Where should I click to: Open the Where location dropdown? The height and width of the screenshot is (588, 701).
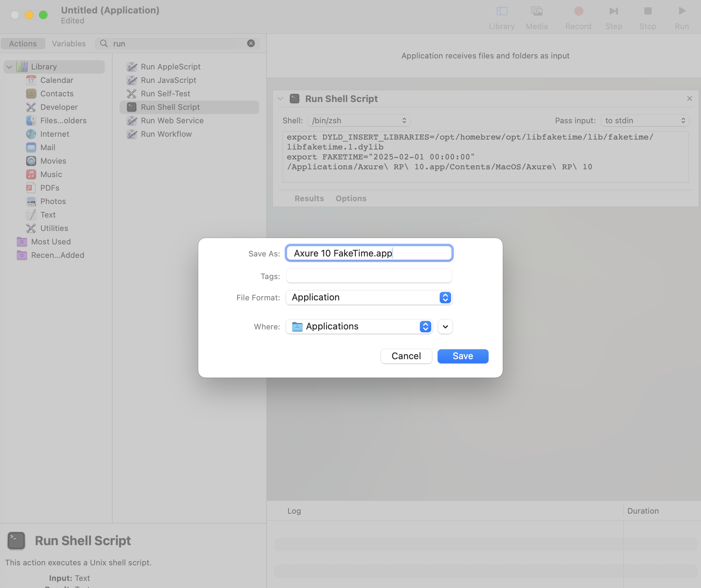[x=359, y=327]
